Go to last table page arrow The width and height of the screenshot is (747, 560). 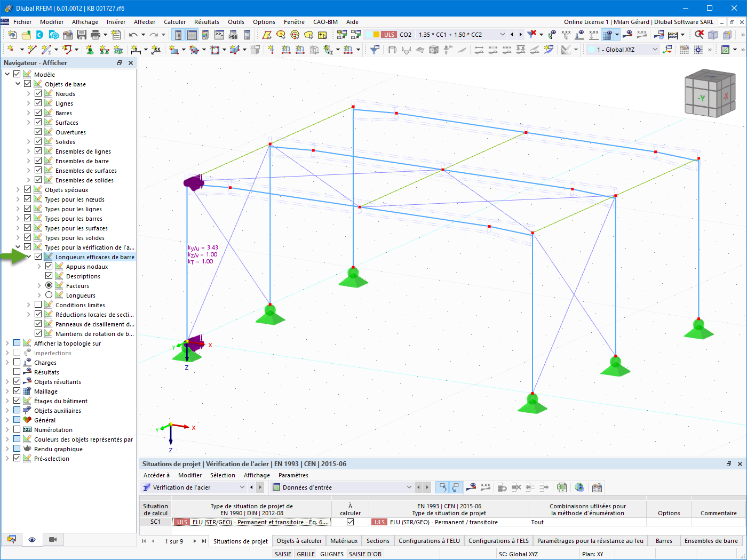[204, 541]
